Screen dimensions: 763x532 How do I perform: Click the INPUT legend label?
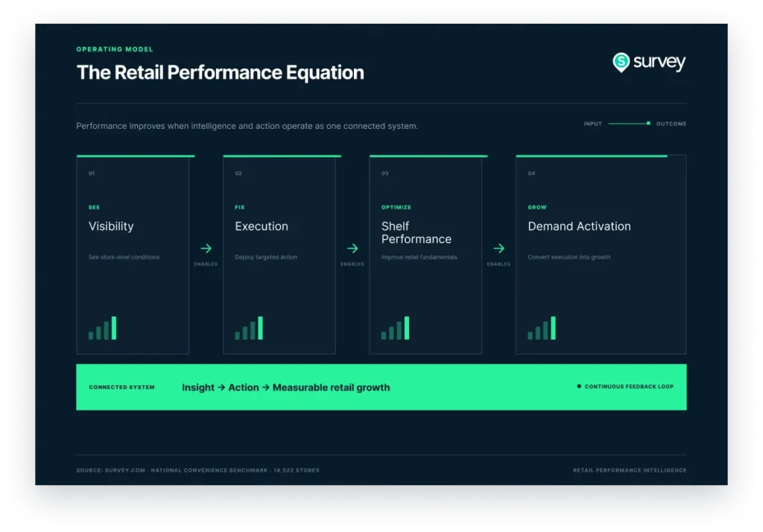(592, 124)
